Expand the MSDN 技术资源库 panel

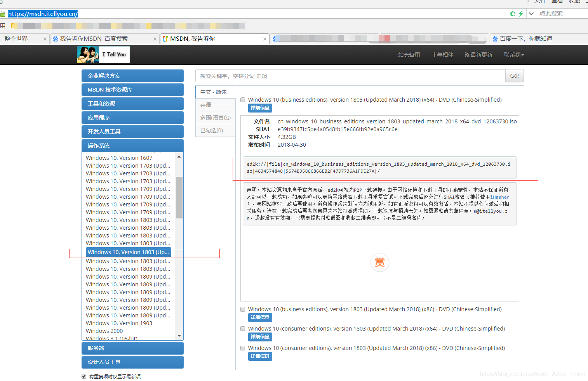132,90
